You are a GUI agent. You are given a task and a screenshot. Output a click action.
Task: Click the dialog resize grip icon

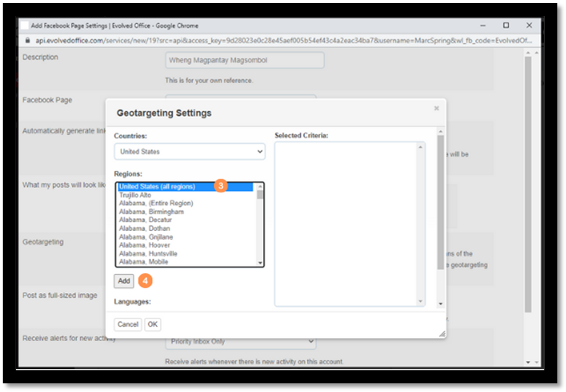point(442,334)
